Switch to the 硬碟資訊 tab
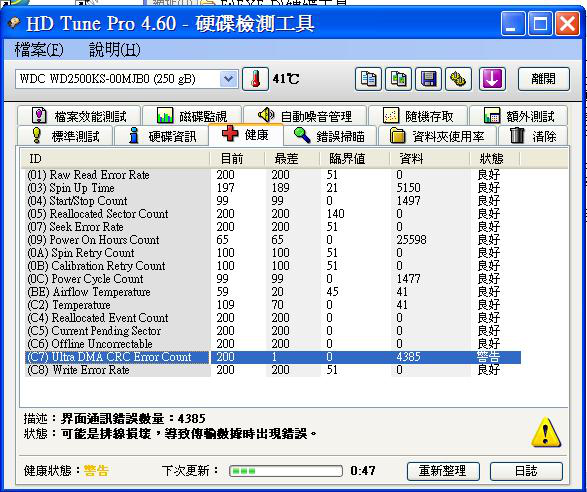Viewport: 587px width, 492px height. pyautogui.click(x=161, y=136)
